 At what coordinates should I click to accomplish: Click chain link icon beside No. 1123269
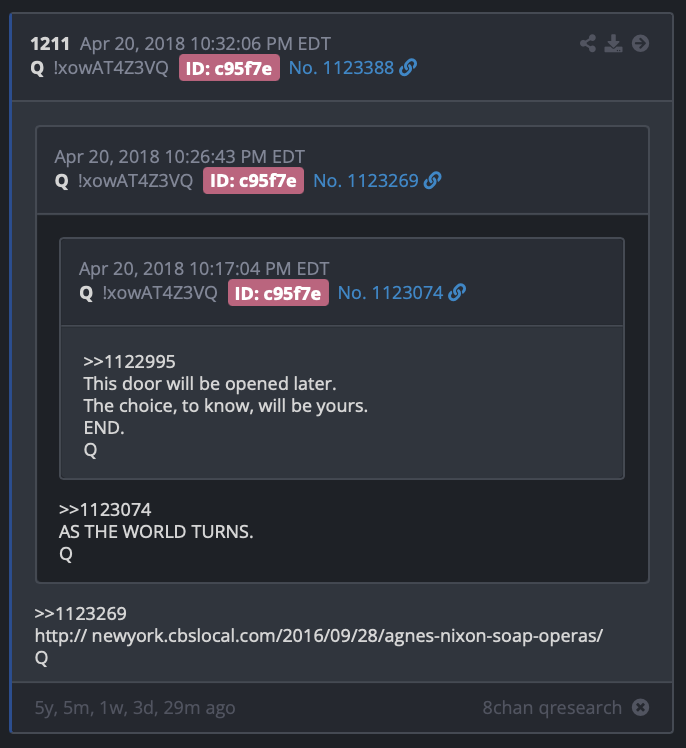tap(432, 180)
